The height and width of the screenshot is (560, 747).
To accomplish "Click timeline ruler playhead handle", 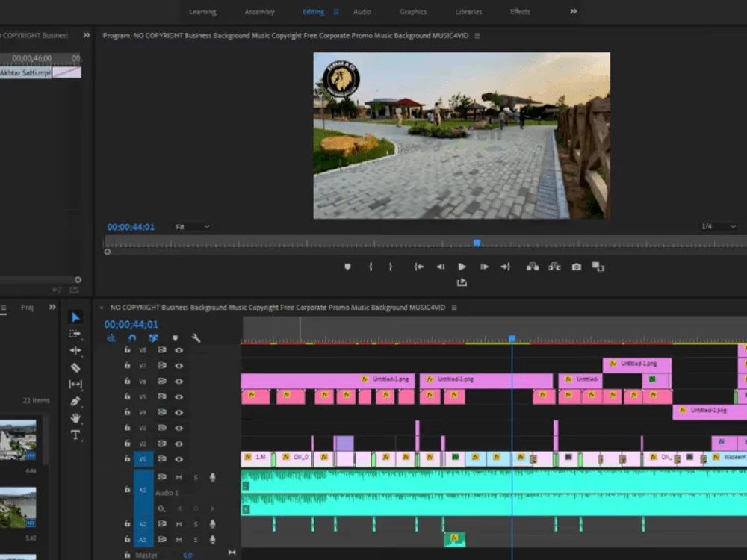I will [512, 338].
